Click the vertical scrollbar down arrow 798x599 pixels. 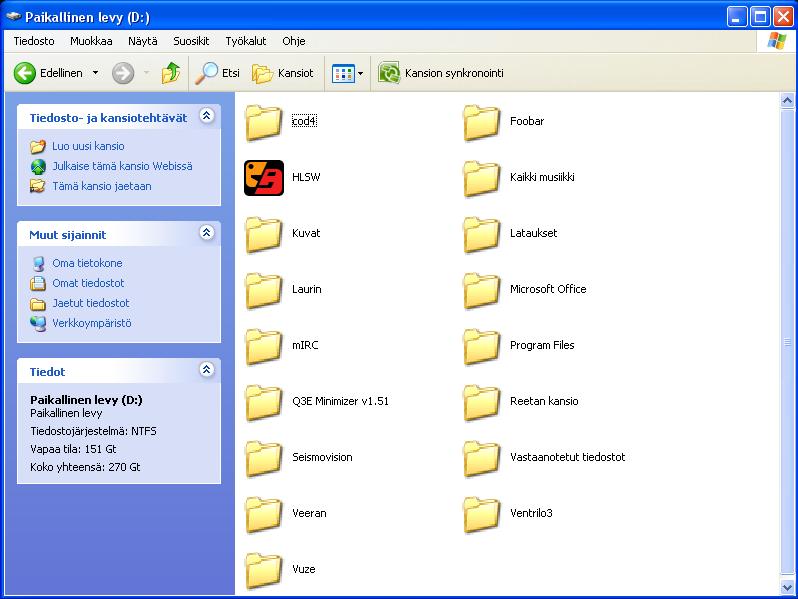tap(788, 588)
